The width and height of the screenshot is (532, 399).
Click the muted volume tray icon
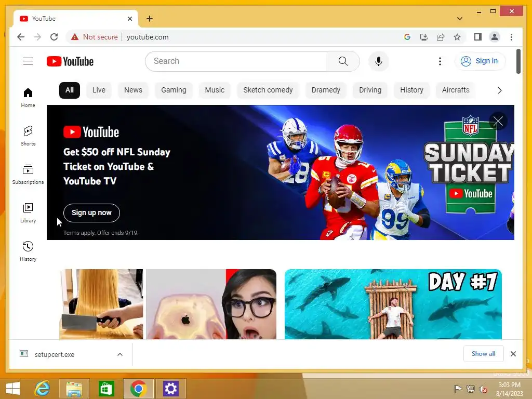483,389
